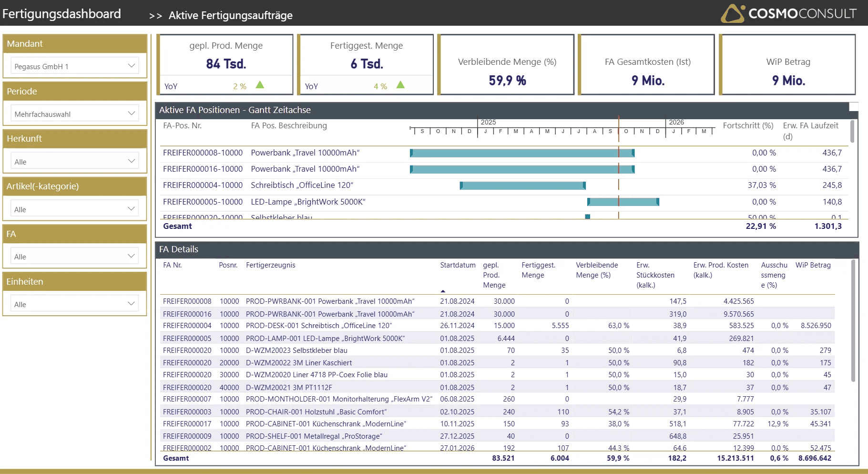The height and width of the screenshot is (474, 868).
Task: Click the 9.570.565 Erw. Prod. Kosten value
Action: (x=738, y=314)
